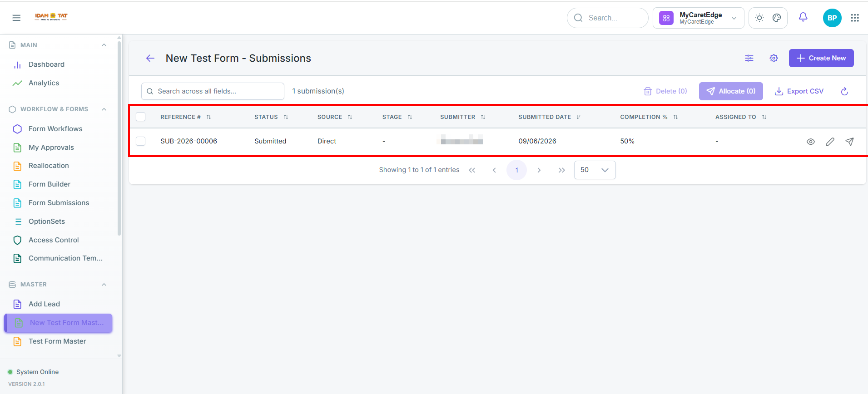View submission SUB-2026-00006 with the eye icon

tap(810, 142)
